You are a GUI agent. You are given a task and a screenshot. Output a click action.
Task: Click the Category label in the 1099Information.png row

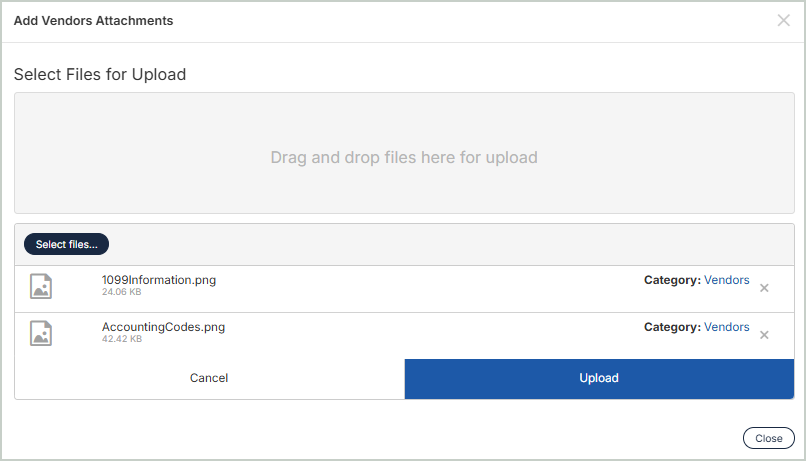672,280
